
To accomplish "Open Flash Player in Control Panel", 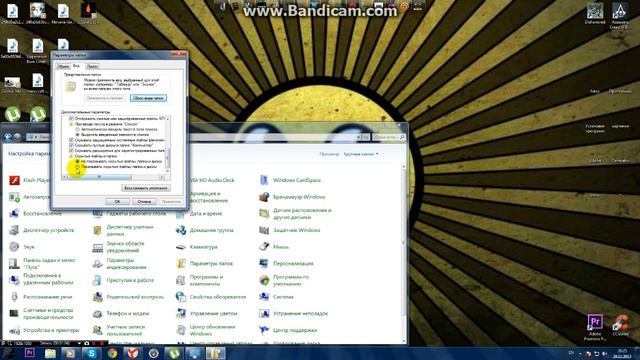I will pyautogui.click(x=29, y=180).
